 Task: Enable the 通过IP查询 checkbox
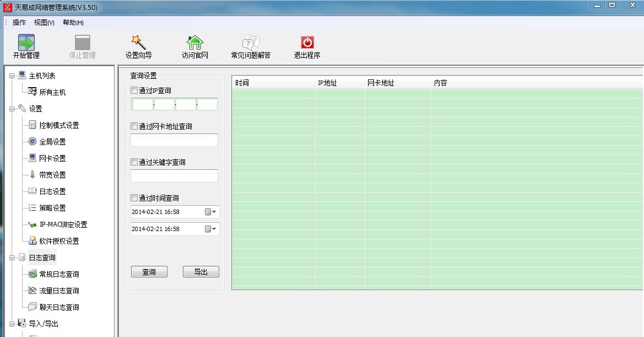coord(134,89)
